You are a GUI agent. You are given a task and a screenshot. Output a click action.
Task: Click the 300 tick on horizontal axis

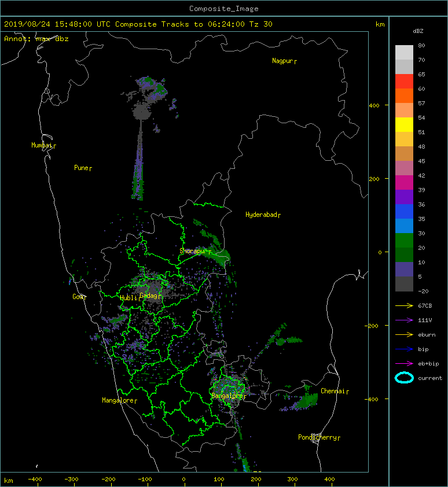point(292,479)
